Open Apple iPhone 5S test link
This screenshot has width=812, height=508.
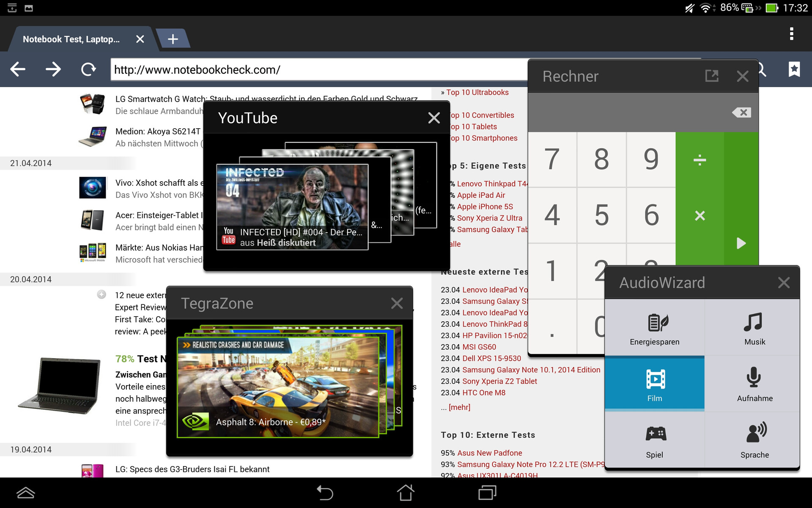[485, 207]
